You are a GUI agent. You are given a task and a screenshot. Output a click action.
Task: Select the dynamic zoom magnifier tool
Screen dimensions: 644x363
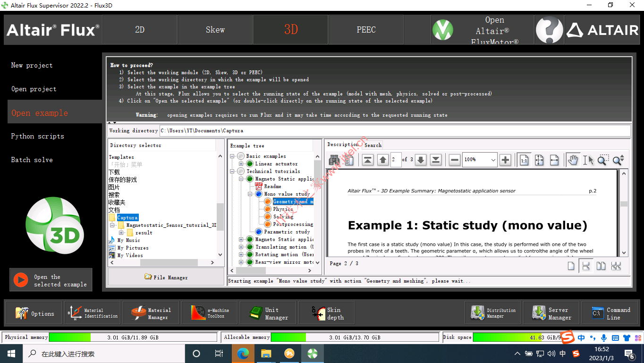click(x=618, y=160)
